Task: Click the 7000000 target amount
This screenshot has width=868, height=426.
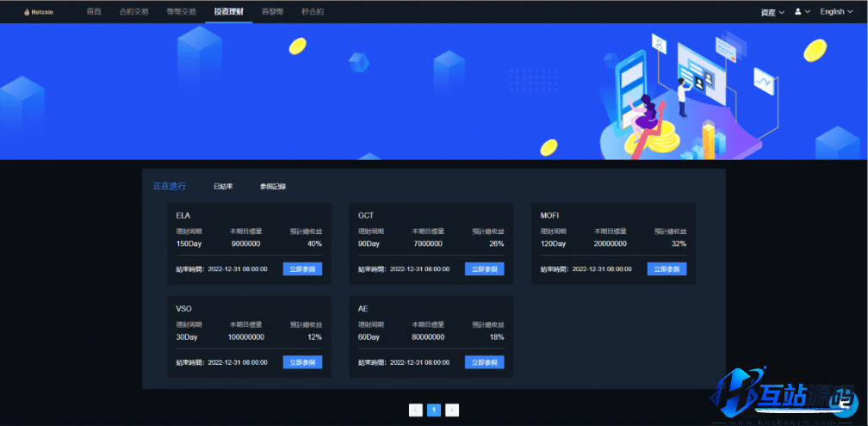Action: [x=428, y=244]
